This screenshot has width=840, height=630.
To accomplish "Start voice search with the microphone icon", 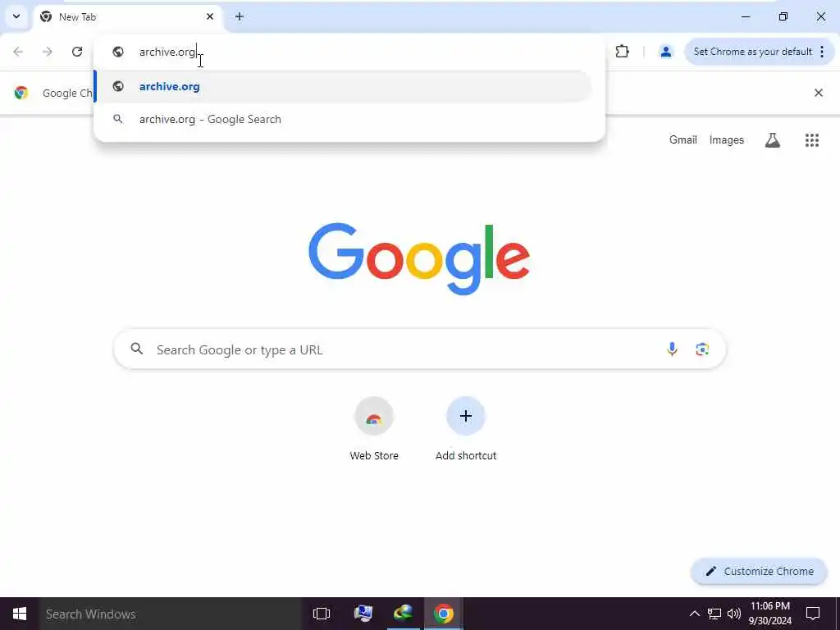I will 672,349.
